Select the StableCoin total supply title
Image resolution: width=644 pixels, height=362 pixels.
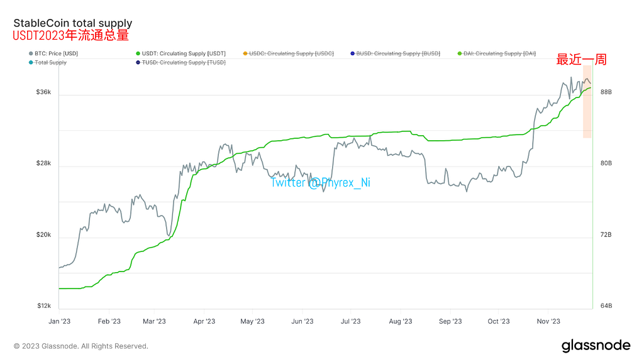[73, 23]
